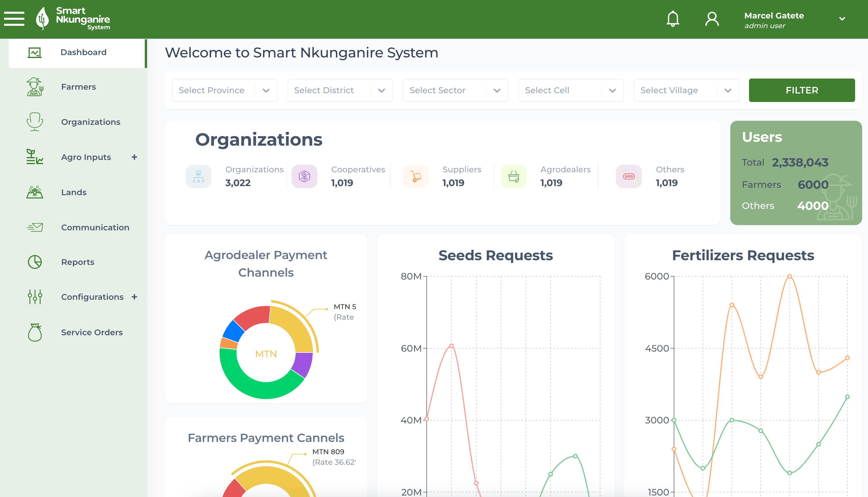Click the Agro Inputs sidebar icon
Viewport: 868px width, 497px height.
pos(34,157)
